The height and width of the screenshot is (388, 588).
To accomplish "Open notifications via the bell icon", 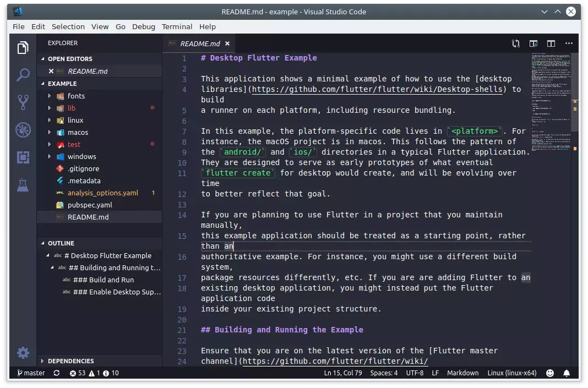I will point(567,373).
